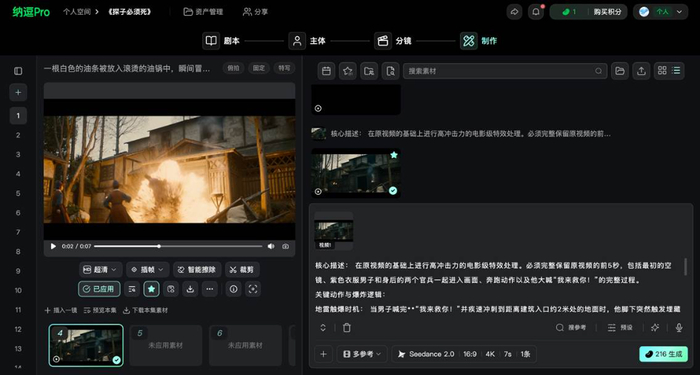This screenshot has width=700, height=375.
Task: Switch assets to list view
Action: click(x=676, y=71)
